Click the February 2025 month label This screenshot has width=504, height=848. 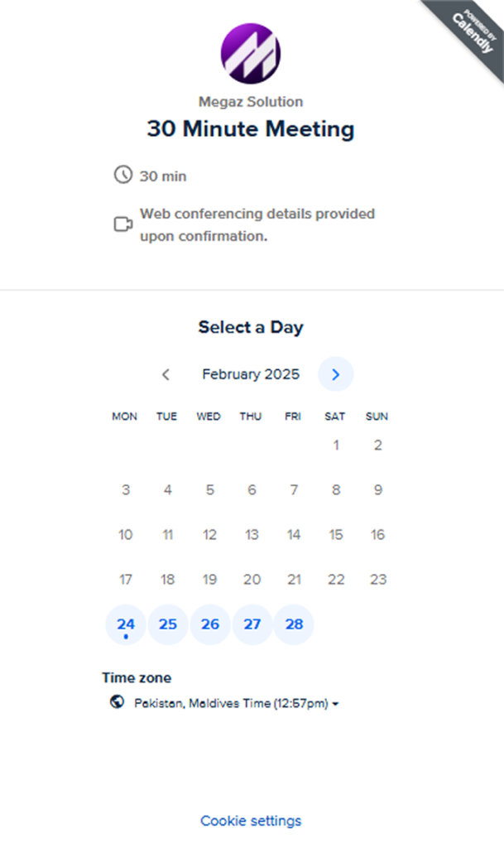[x=251, y=374]
